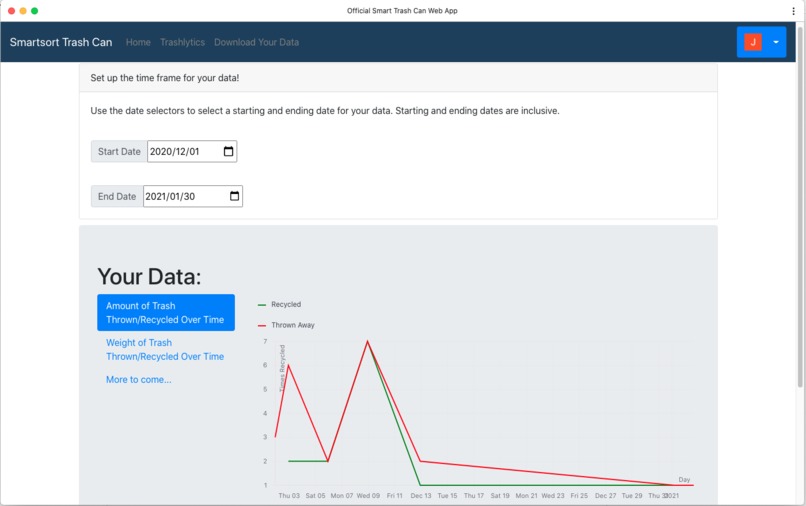The width and height of the screenshot is (806, 506).
Task: Toggle the Recycled legend entry
Action: tap(280, 304)
